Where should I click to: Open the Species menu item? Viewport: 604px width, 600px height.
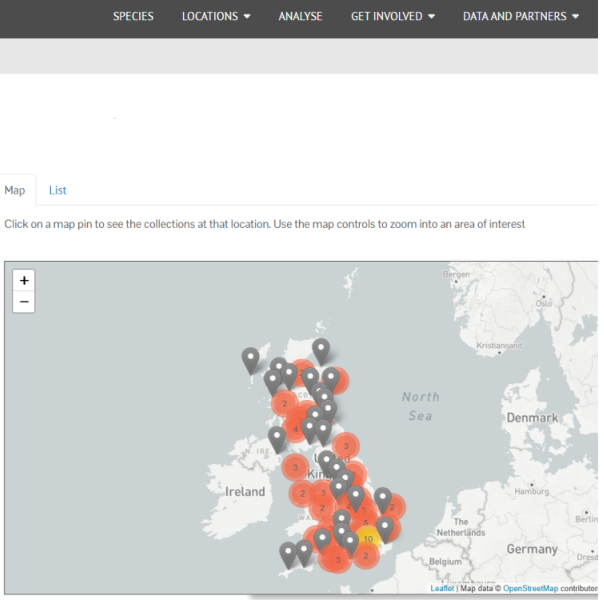(133, 16)
